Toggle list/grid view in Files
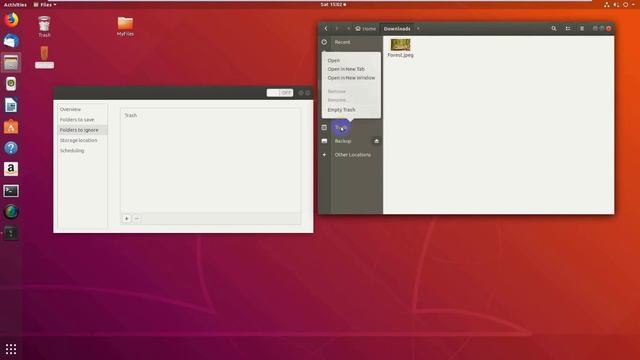Screen dimensions: 640x360 pyautogui.click(x=568, y=29)
